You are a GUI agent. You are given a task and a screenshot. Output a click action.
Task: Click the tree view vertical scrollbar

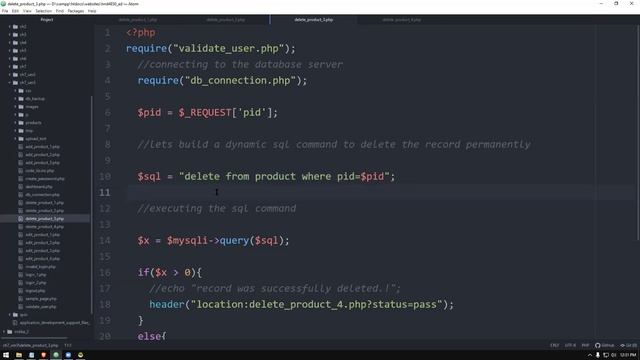click(x=92, y=204)
